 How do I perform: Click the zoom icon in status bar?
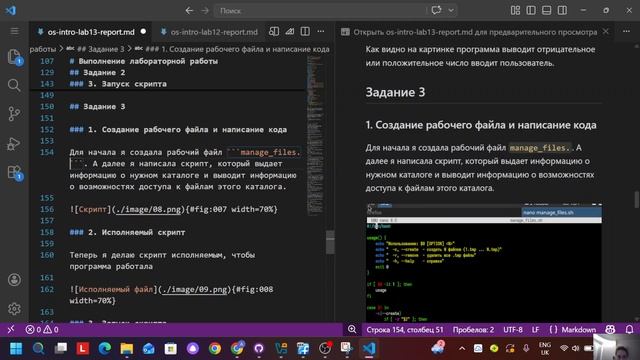pos(352,329)
